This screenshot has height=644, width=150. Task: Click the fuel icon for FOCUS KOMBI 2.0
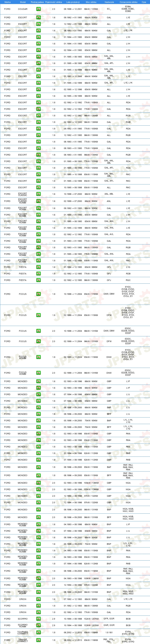click(38, 373)
